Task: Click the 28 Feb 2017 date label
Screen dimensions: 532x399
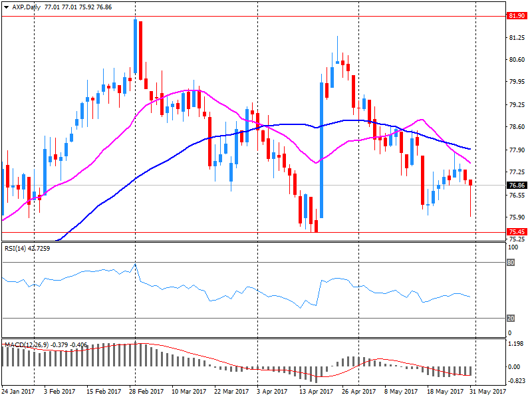Action: (146, 392)
